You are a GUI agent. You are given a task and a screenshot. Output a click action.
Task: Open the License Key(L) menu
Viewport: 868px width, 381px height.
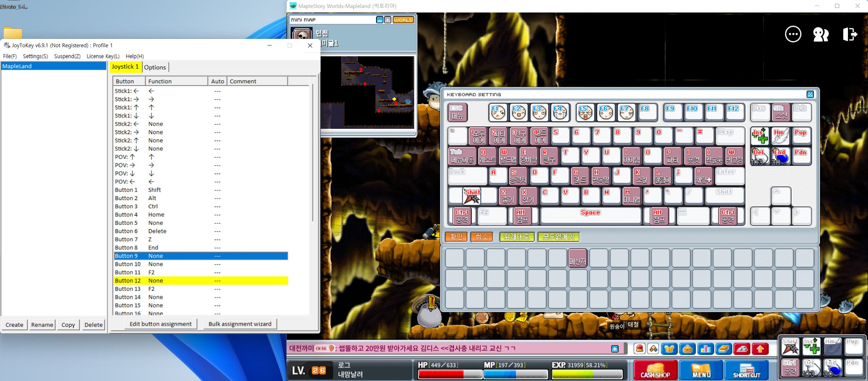click(103, 56)
